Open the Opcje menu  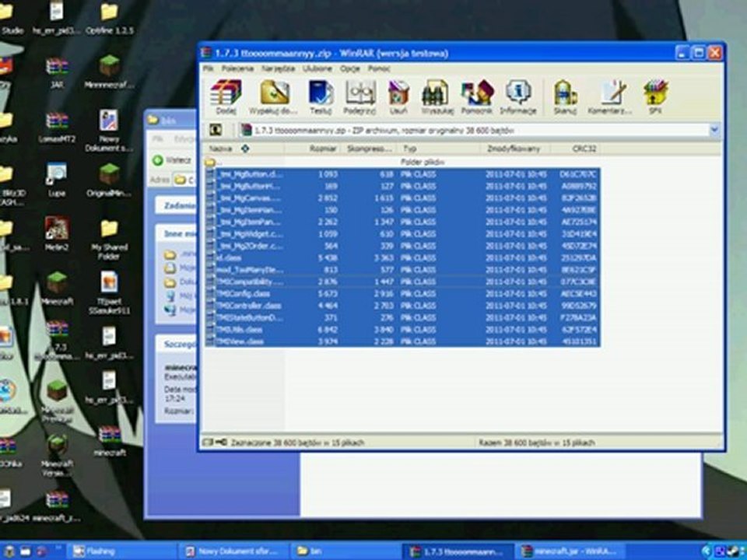click(x=349, y=68)
